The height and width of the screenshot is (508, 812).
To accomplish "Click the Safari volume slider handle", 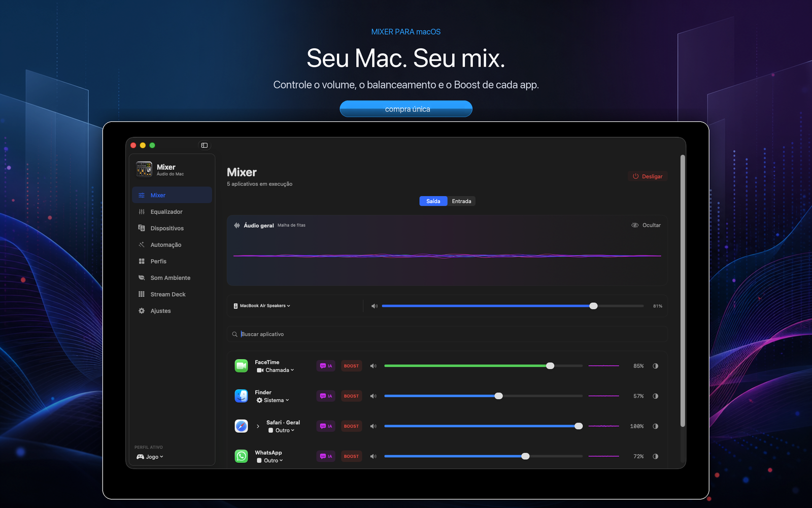I will pos(579,426).
